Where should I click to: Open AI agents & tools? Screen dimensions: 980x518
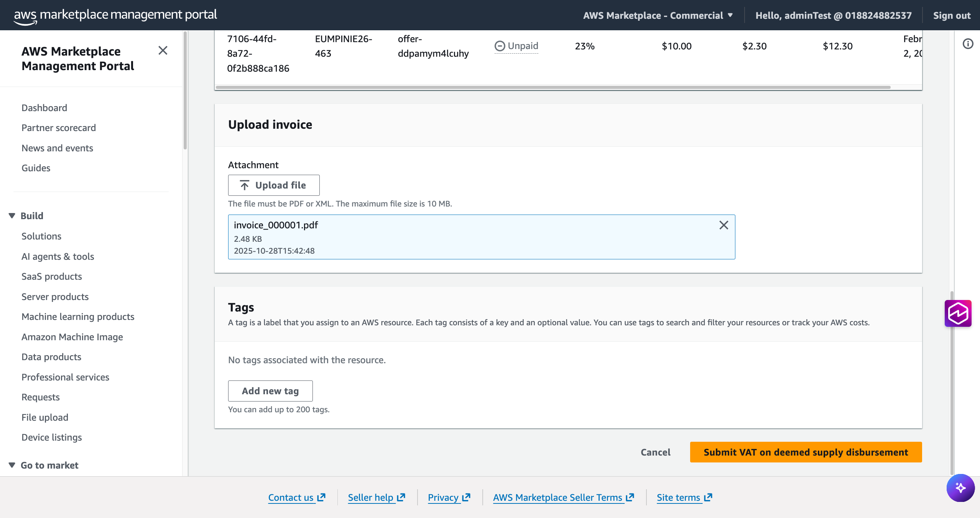pyautogui.click(x=58, y=256)
